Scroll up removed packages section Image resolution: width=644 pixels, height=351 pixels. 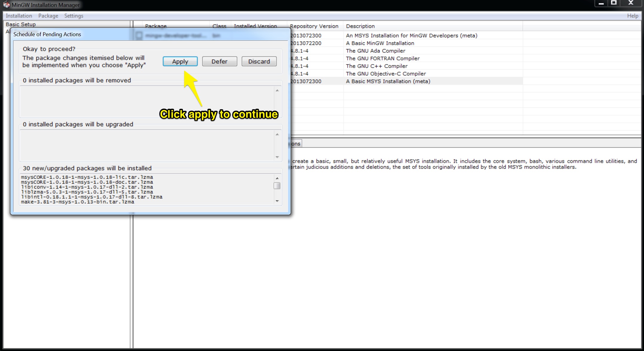pyautogui.click(x=277, y=89)
